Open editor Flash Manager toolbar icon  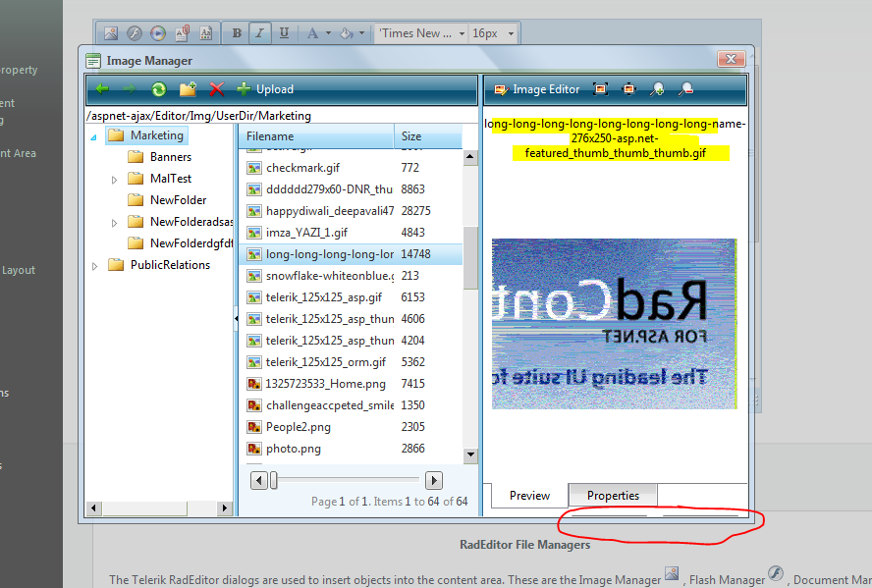134,33
